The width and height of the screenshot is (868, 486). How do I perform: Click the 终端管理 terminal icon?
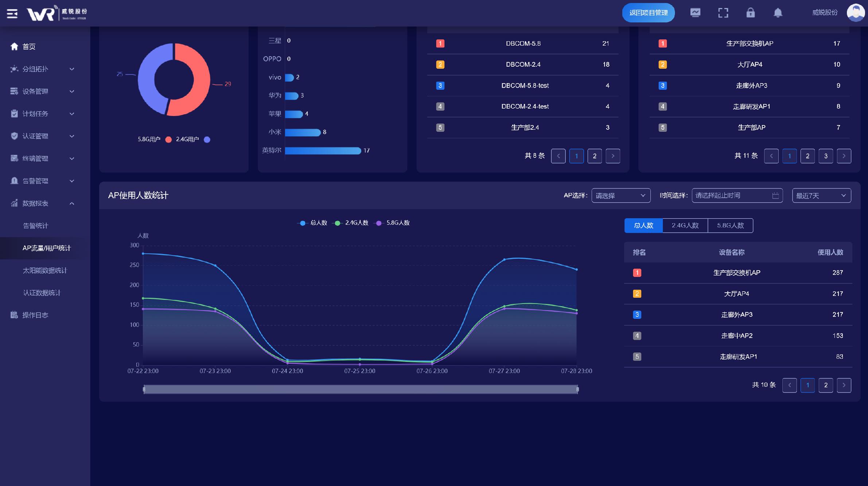tap(14, 158)
